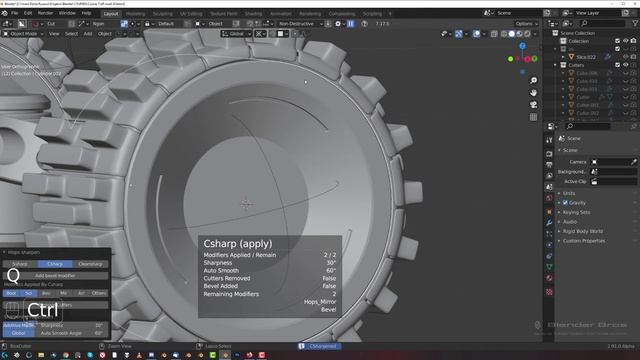Screen dimensions: 640x360
Task: Select wireframe viewport shading mode
Action: (504, 34)
